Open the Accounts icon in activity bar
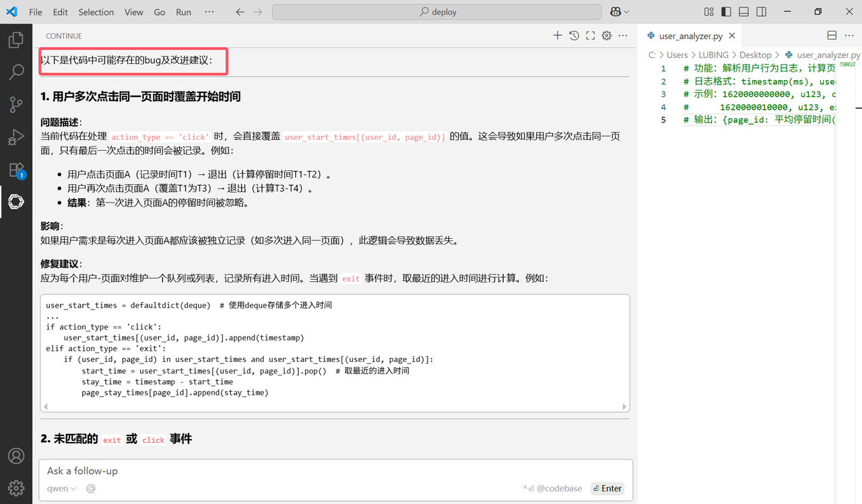Image resolution: width=862 pixels, height=504 pixels. coord(16,456)
